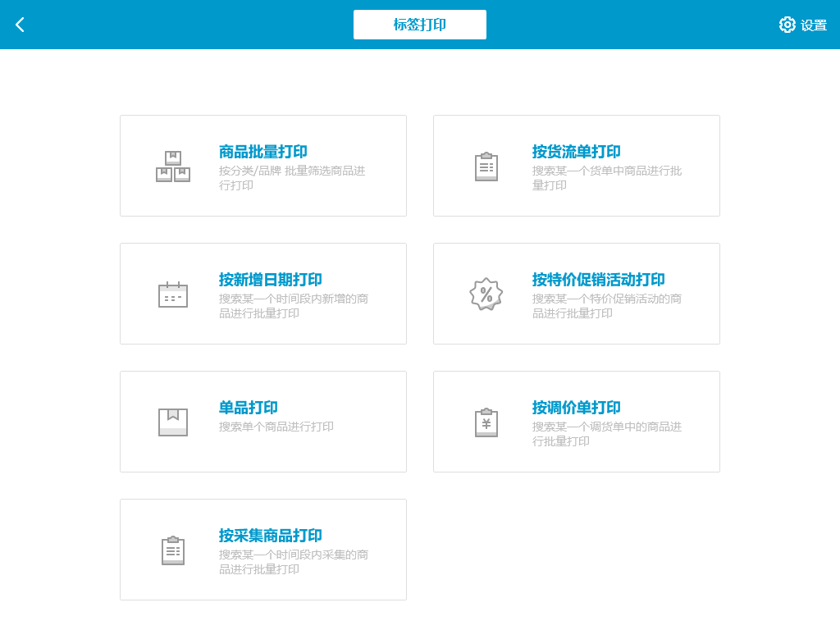Click description 搜索某一个调货单中的商品进行批量打印

click(607, 434)
